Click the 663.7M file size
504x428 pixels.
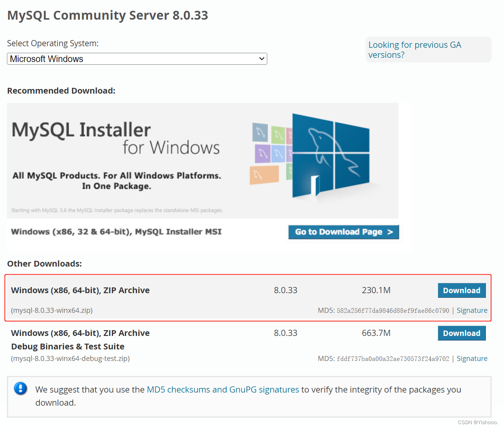[376, 333]
